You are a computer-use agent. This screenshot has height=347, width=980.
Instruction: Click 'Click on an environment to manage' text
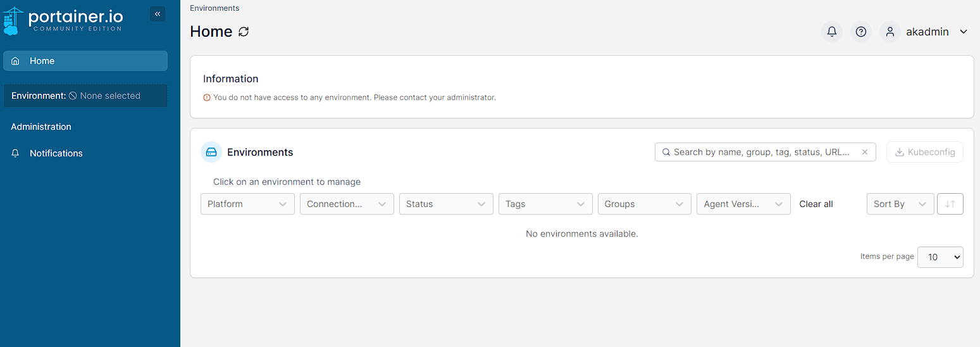[287, 182]
